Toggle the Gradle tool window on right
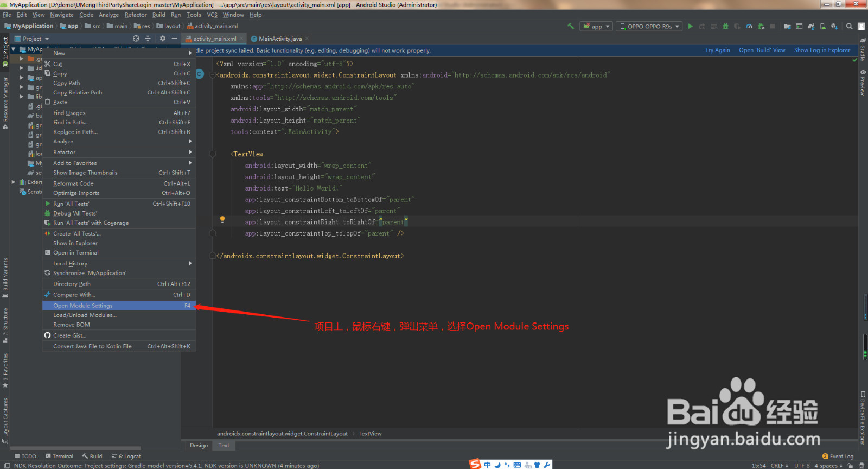868x469 pixels. coord(863,49)
